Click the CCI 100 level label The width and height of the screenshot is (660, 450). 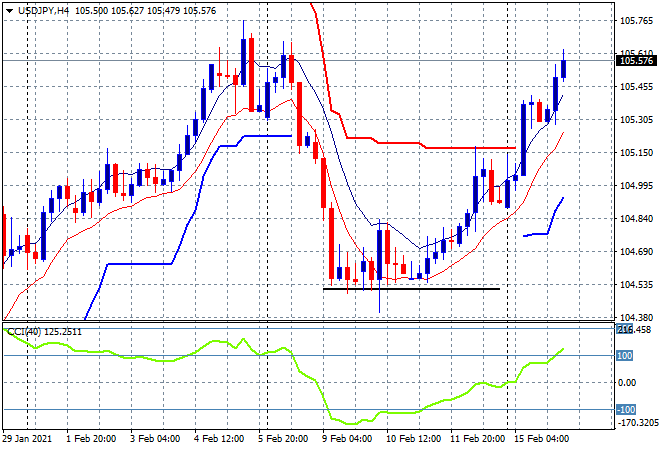624,356
